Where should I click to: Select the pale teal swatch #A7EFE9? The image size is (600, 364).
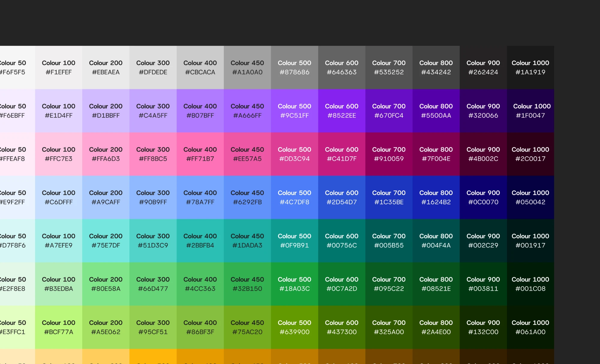coord(58,241)
